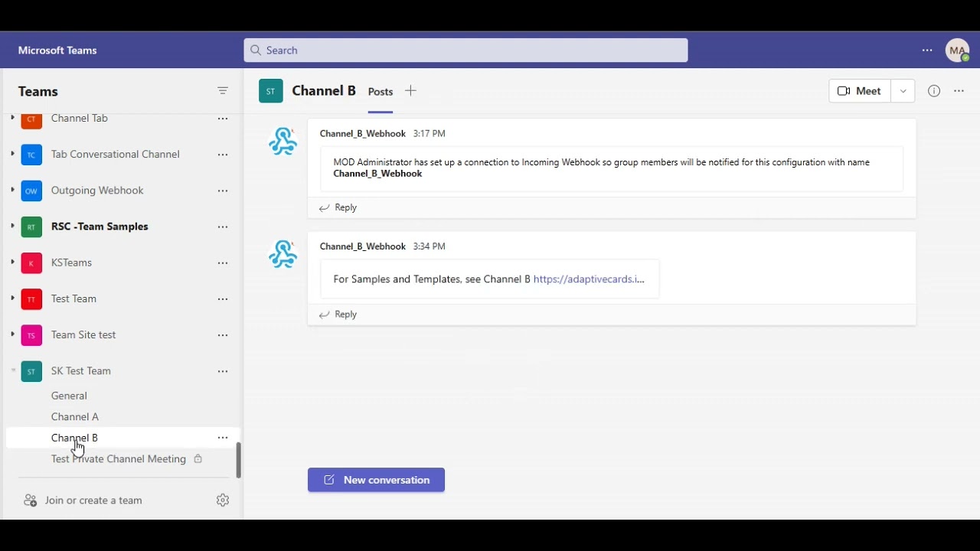The image size is (980, 551).
Task: Open the Teams filter icon
Action: [x=223, y=90]
